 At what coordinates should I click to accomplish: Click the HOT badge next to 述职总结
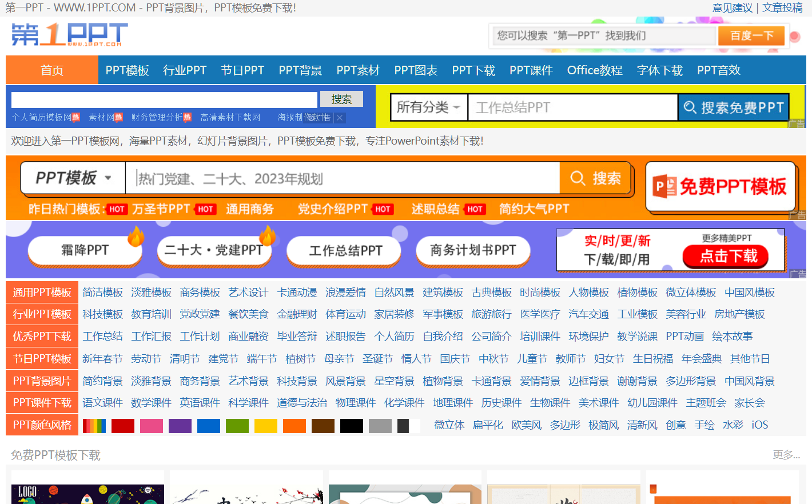pyautogui.click(x=475, y=209)
